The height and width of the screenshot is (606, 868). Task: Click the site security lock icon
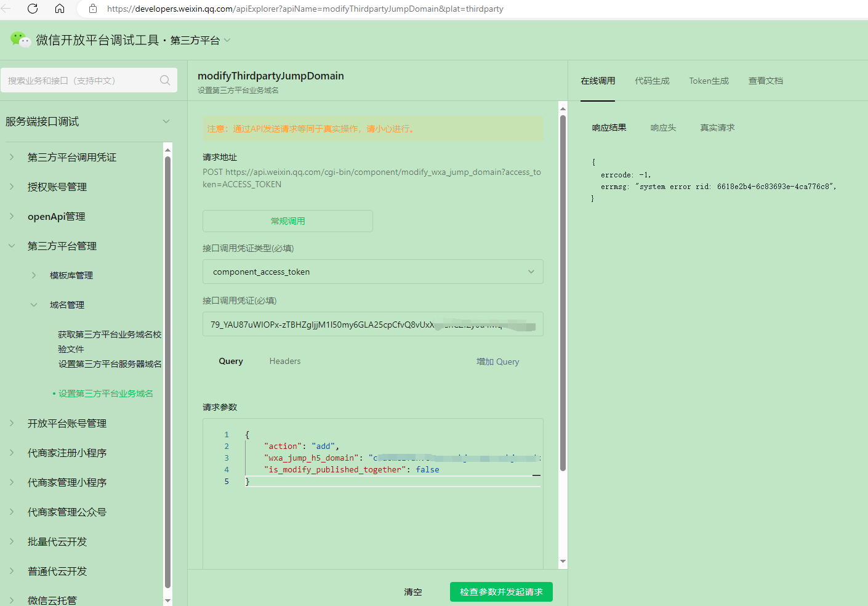[x=93, y=9]
